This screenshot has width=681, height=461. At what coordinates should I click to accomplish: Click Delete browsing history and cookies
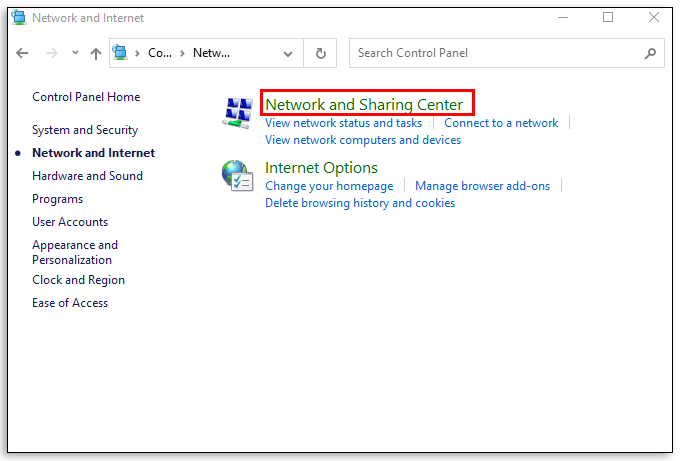point(360,203)
